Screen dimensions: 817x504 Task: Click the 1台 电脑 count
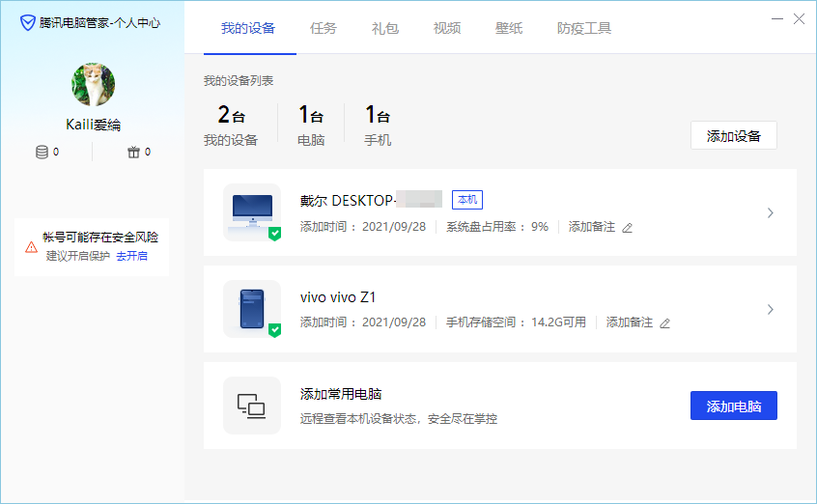(x=311, y=126)
